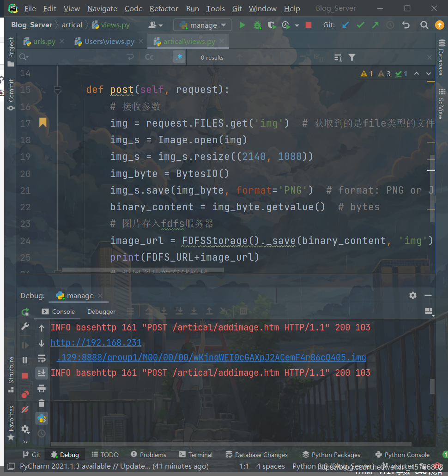This screenshot has height=476, width=448.
Task: Open Database Changes tool window
Action: click(257, 454)
